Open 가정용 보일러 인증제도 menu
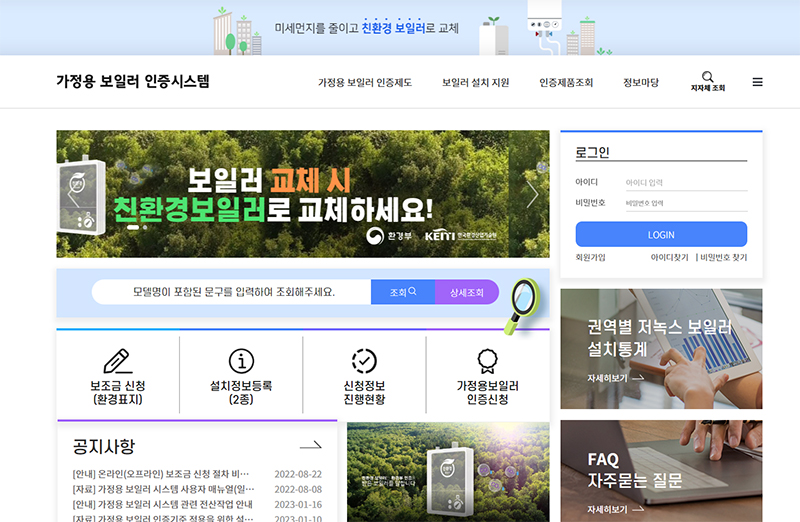Screen dimensions: 800x522 point(364,82)
